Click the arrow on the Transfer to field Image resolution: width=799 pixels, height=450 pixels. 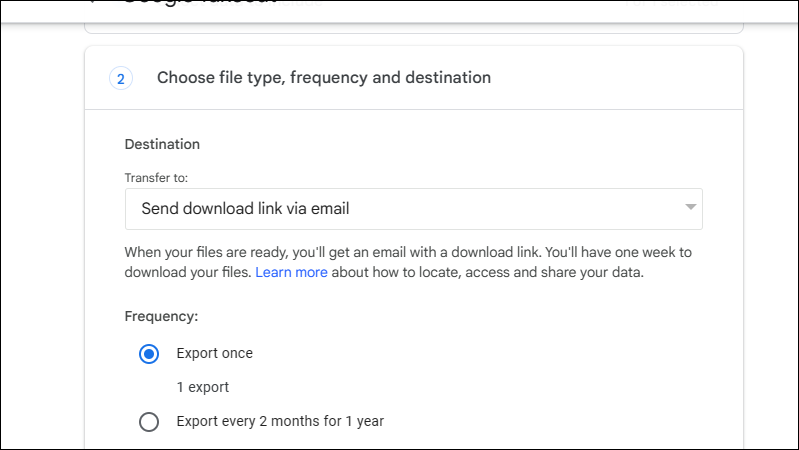pyautogui.click(x=690, y=208)
